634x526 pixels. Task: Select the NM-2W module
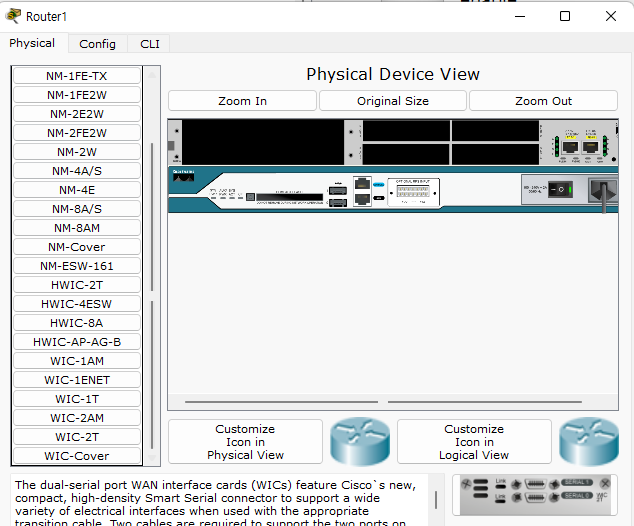pyautogui.click(x=77, y=152)
